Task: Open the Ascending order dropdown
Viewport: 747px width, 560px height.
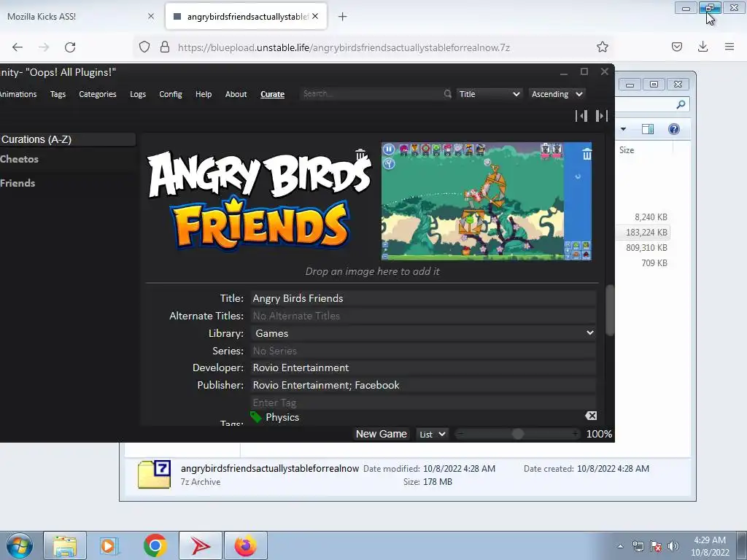Action: pos(557,94)
